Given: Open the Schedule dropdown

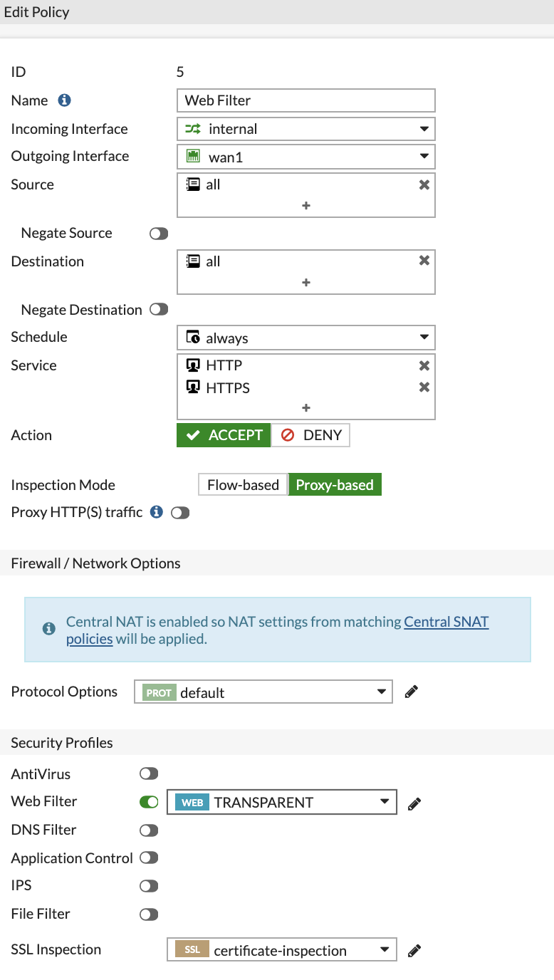Looking at the screenshot, I should 425,337.
